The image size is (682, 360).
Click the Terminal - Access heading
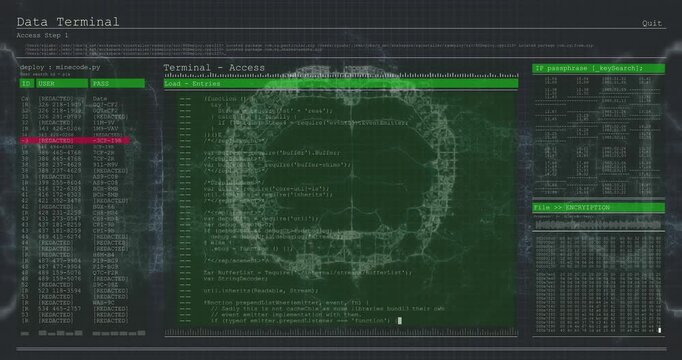(214, 67)
